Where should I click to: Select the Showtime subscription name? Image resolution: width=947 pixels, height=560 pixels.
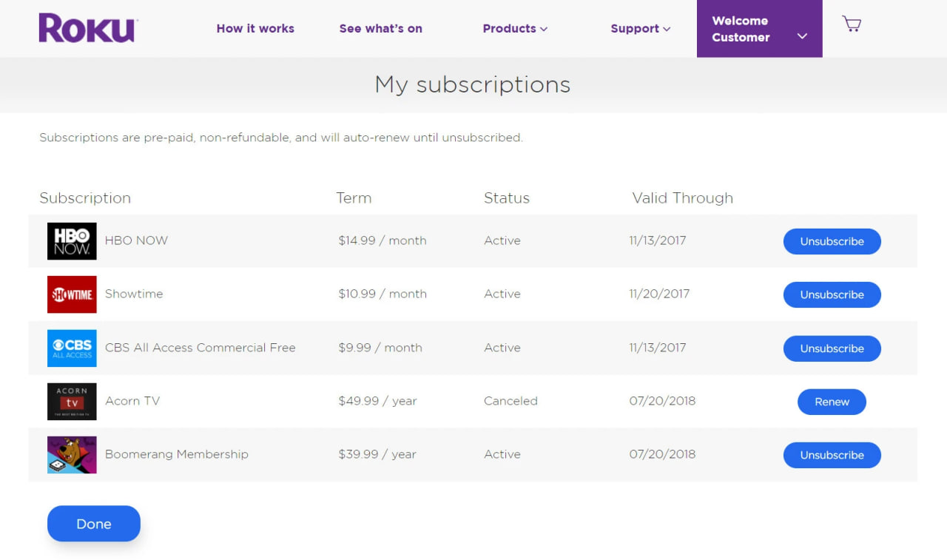pyautogui.click(x=134, y=294)
